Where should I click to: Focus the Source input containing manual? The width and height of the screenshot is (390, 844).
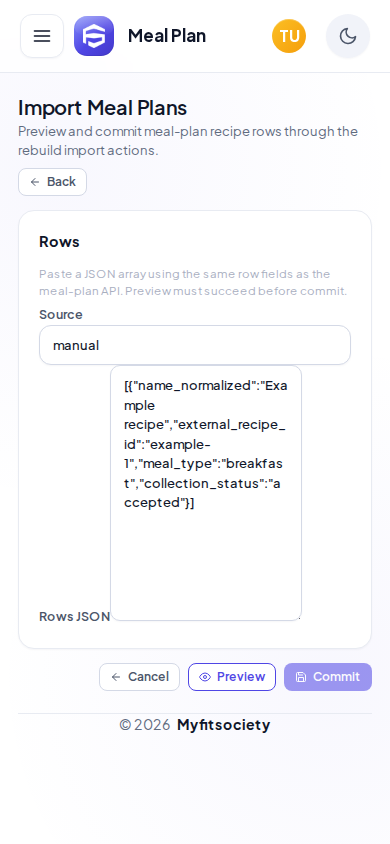coord(195,345)
